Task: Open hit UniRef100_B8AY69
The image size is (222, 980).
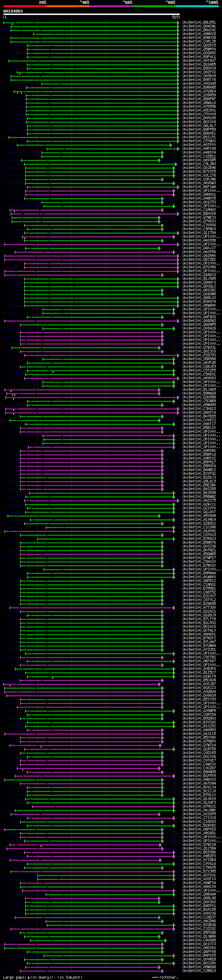Action: tap(199, 213)
